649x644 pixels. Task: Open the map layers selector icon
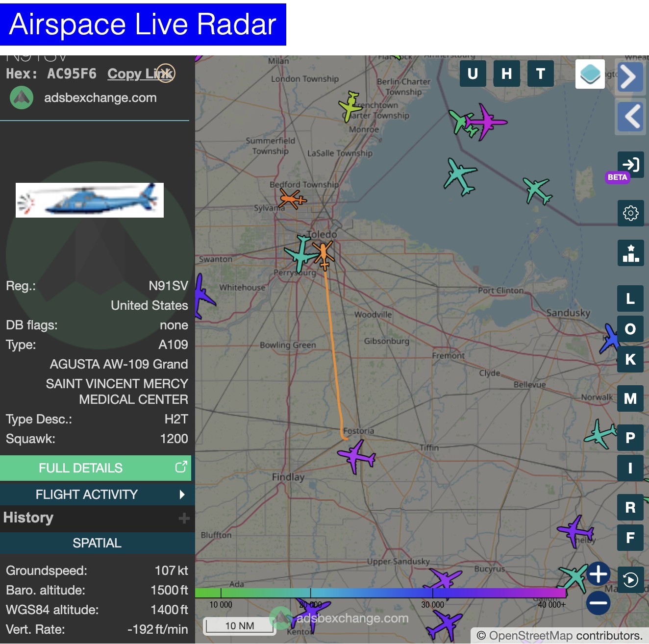click(590, 74)
